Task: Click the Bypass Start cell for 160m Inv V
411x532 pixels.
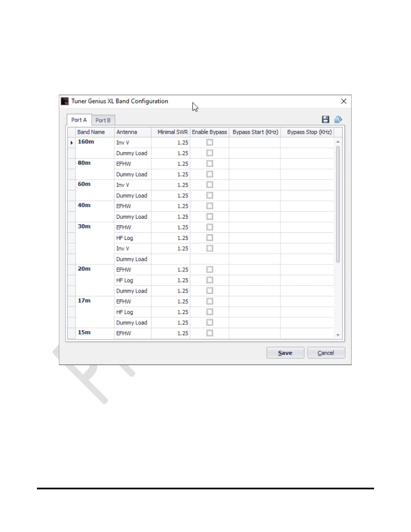Action: pyautogui.click(x=255, y=143)
